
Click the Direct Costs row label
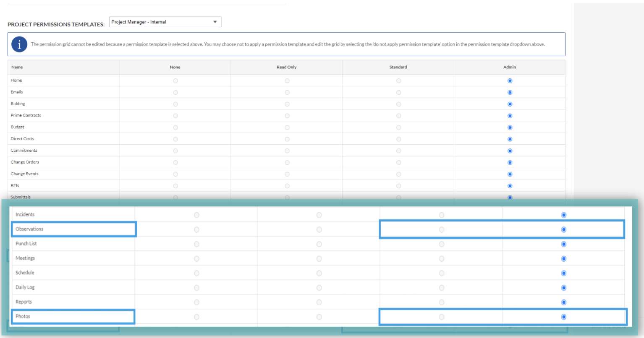tap(22, 138)
